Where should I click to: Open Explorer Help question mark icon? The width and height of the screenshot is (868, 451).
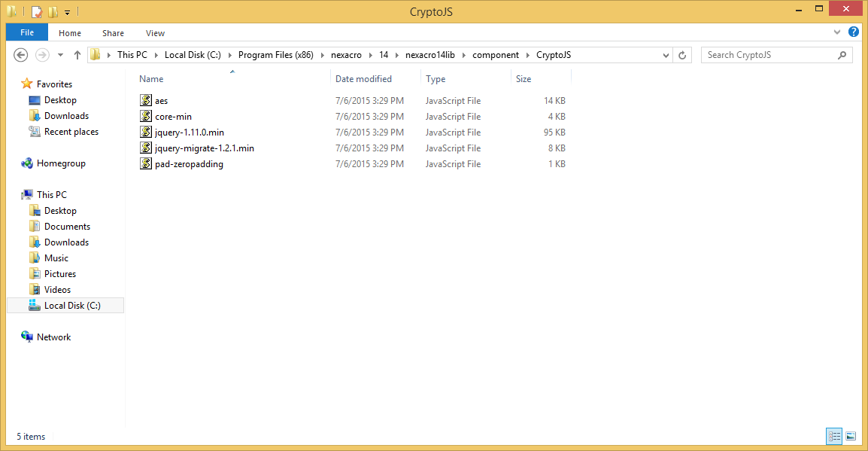pyautogui.click(x=854, y=32)
